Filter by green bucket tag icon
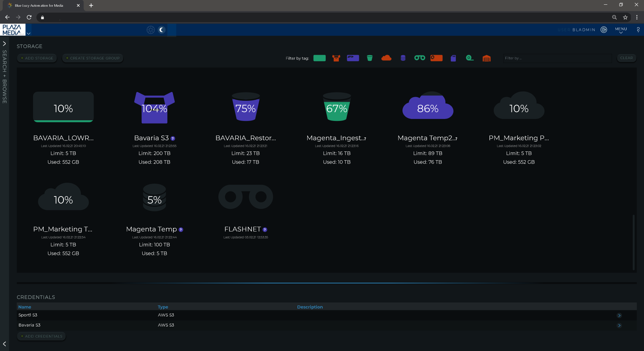This screenshot has height=351, width=644. click(x=370, y=58)
